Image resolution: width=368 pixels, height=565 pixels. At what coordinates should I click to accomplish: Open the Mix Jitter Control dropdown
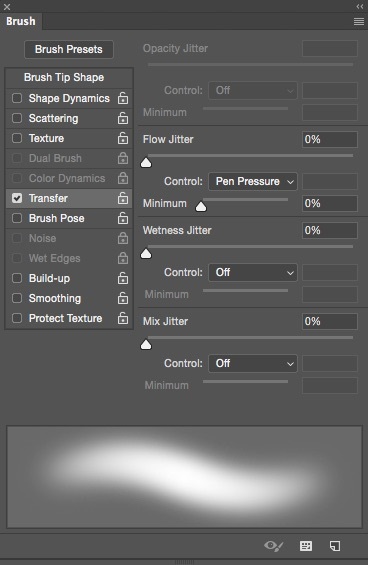253,363
